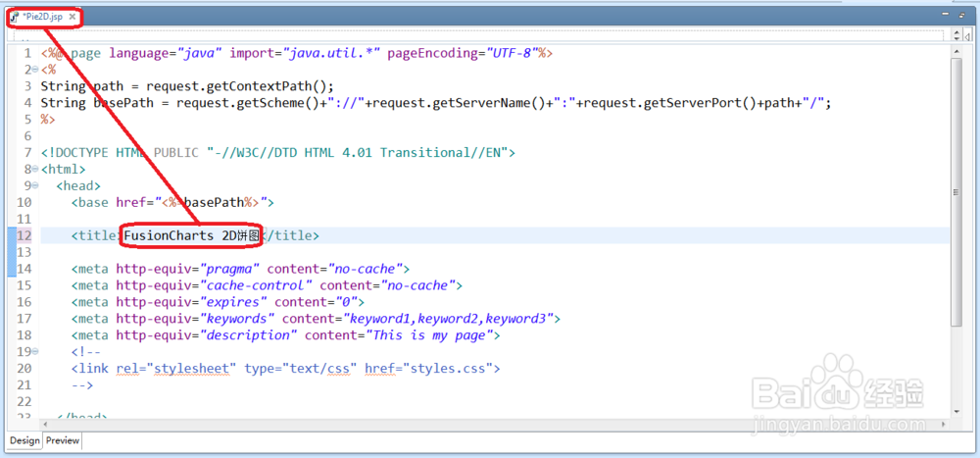
Task: Click design pane up arrow
Action: tap(955, 30)
